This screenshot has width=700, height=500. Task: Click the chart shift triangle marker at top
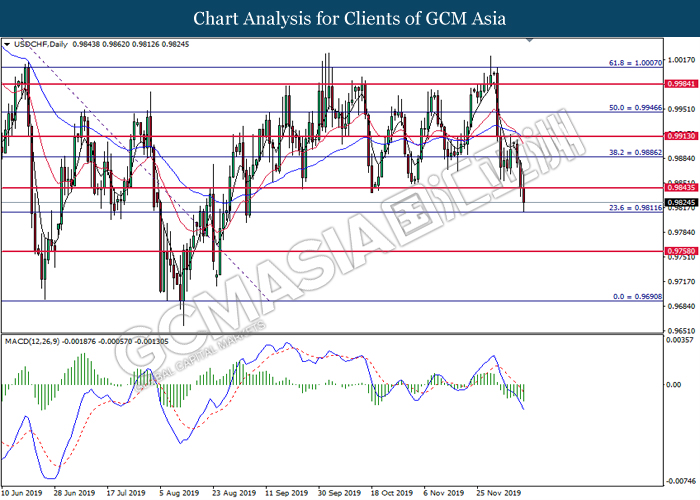click(x=530, y=40)
